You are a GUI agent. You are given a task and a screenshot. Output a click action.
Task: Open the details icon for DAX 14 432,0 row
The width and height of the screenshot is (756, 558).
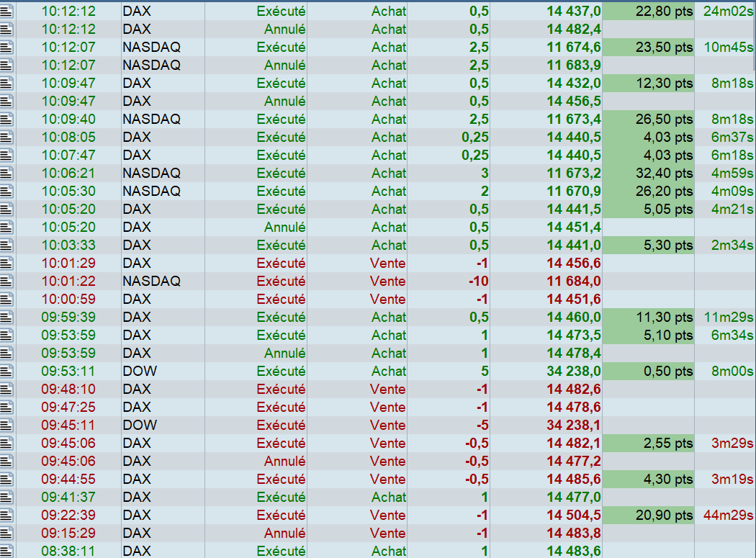tap(6, 84)
